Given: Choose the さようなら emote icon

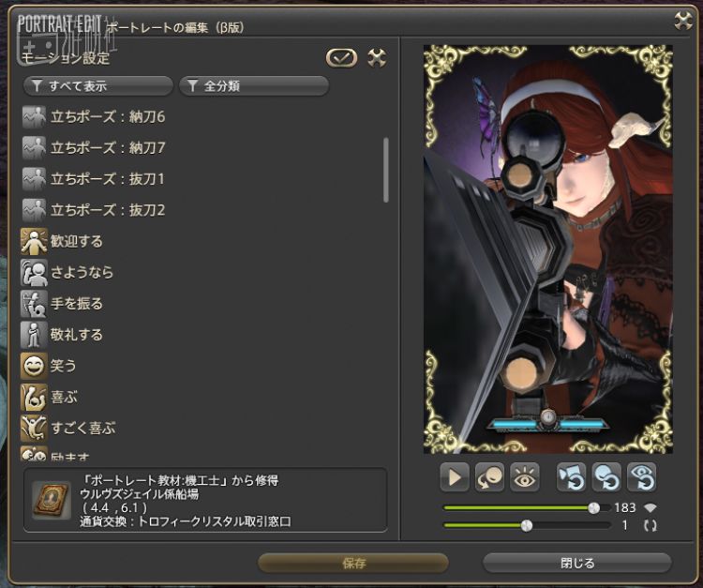Looking at the screenshot, I should 34,272.
